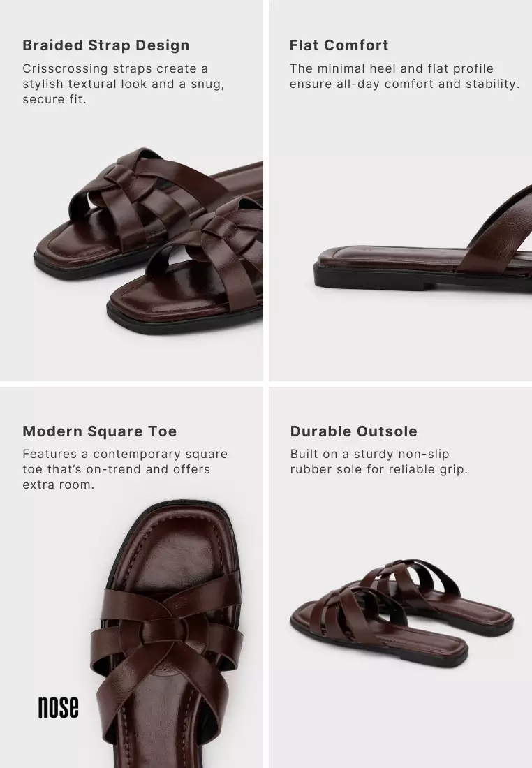Open the rear-view sandals pair photo
The width and height of the screenshot is (532, 768).
click(x=401, y=612)
